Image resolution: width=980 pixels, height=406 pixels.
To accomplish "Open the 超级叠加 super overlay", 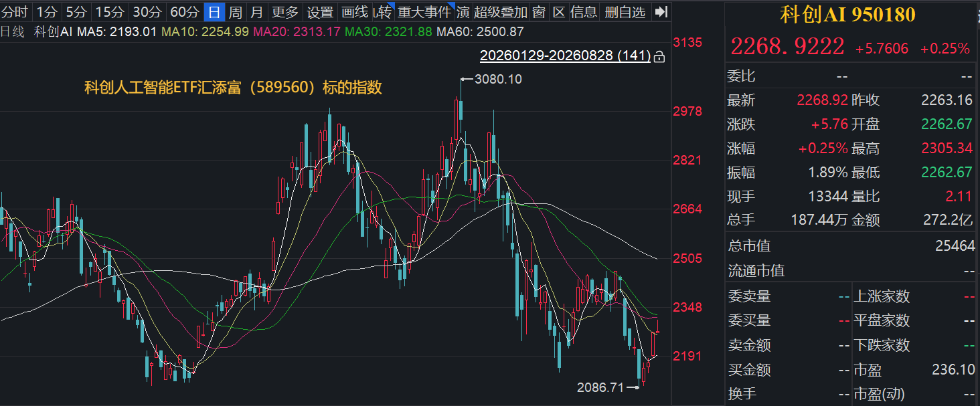I will (x=501, y=11).
